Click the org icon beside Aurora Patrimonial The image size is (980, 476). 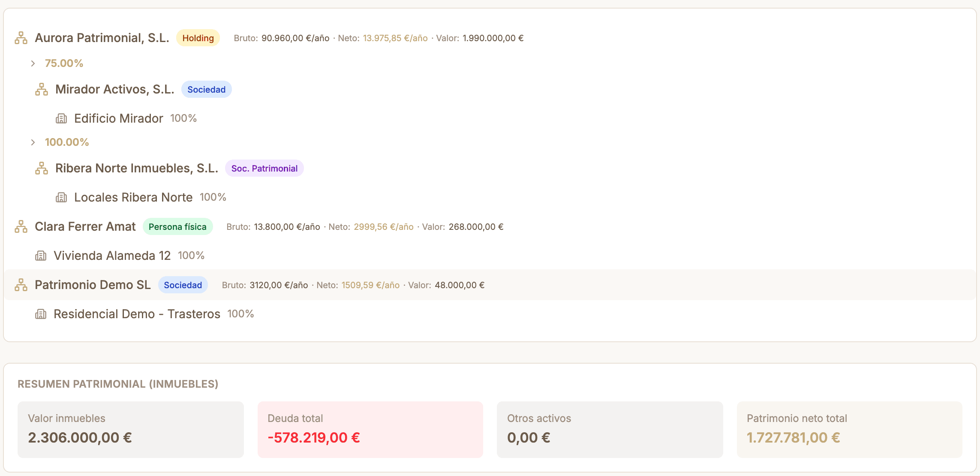(x=21, y=38)
